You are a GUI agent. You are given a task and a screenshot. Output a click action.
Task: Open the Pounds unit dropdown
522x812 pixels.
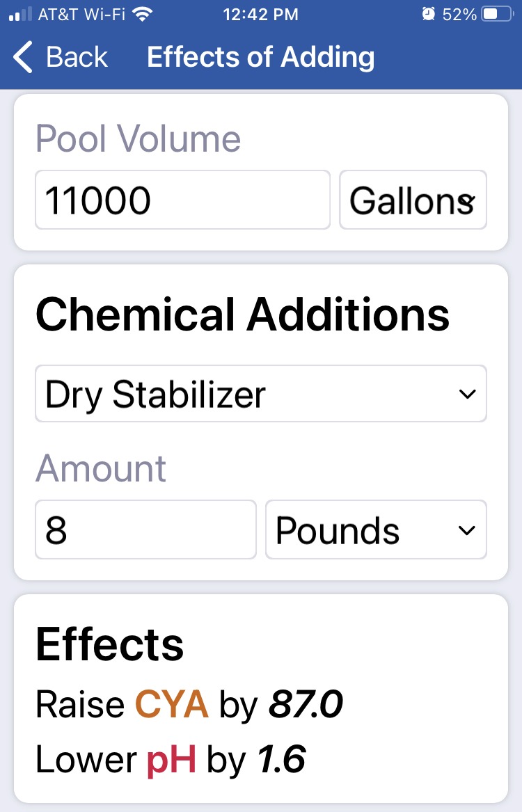(x=376, y=530)
